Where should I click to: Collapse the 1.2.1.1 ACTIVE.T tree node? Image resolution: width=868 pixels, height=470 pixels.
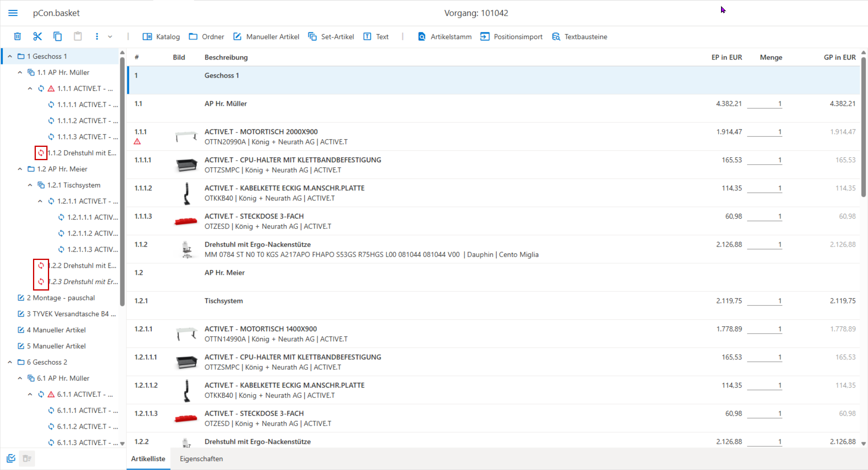pyautogui.click(x=40, y=201)
